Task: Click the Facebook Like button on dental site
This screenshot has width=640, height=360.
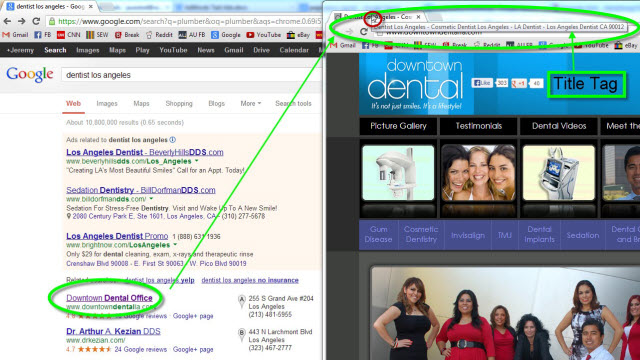Action: pyautogui.click(x=482, y=83)
